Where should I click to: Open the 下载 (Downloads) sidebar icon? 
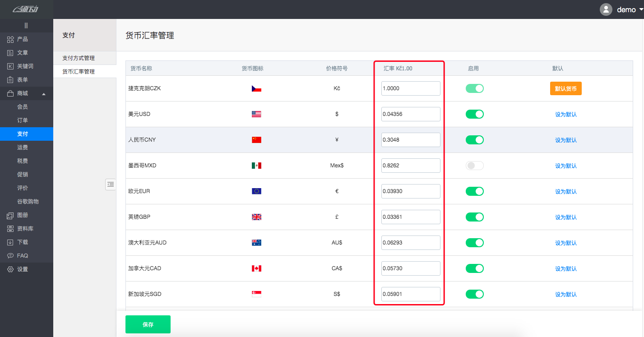pyautogui.click(x=10, y=242)
